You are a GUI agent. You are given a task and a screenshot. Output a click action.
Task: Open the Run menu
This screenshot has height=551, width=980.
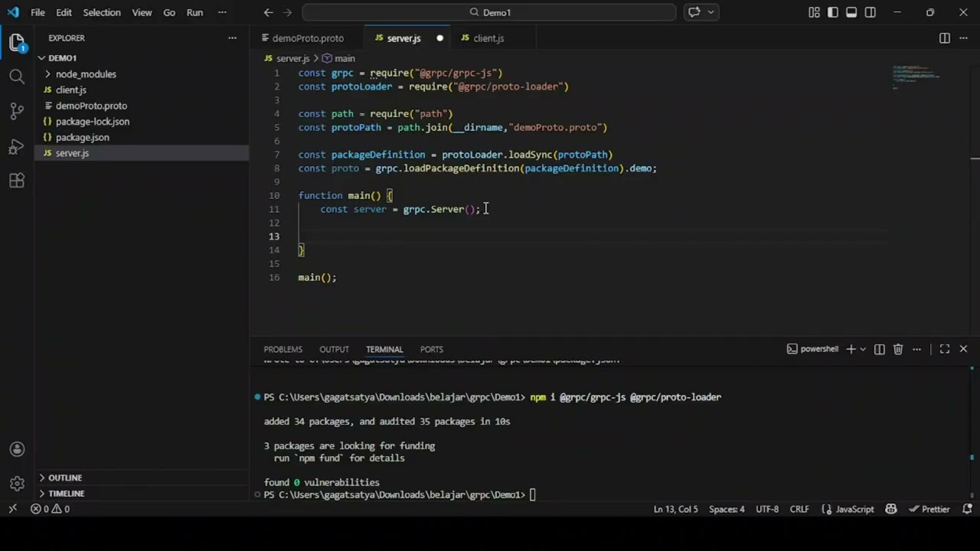(194, 12)
